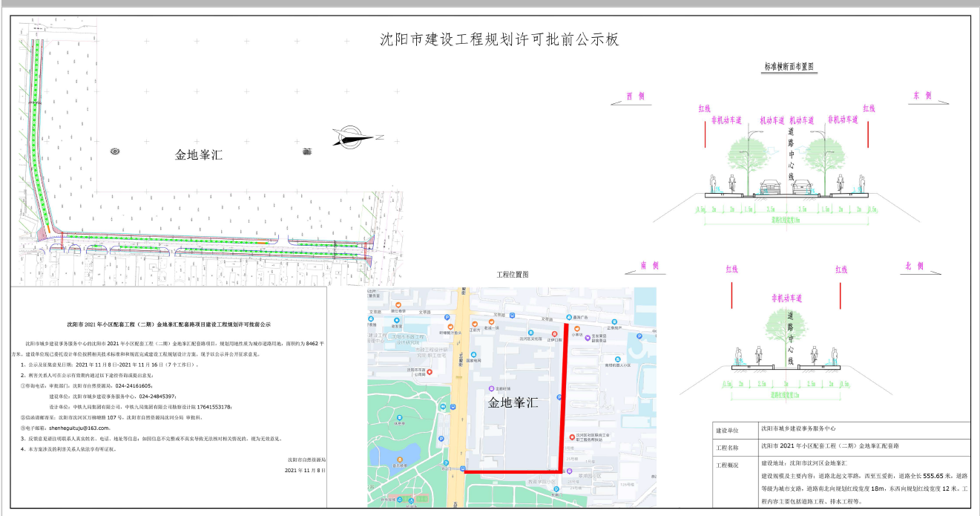The image size is (980, 516).
Task: Click the 工程位置图 map caption
Action: tap(512, 275)
